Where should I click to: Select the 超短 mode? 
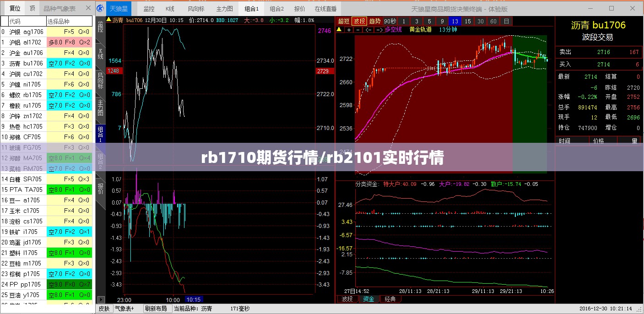coord(343,21)
